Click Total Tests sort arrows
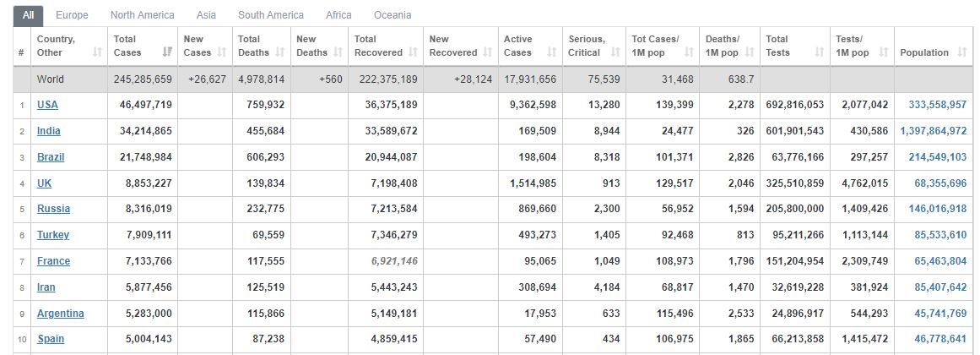This screenshot has height=355, width=980. (820, 52)
